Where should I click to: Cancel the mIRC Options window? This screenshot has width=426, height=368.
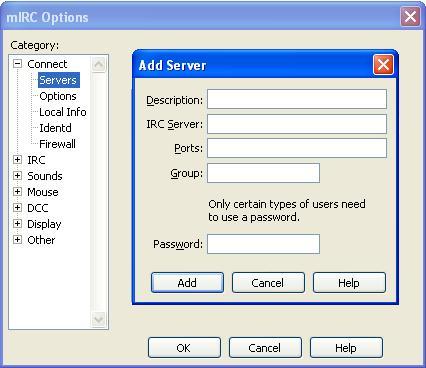265,348
